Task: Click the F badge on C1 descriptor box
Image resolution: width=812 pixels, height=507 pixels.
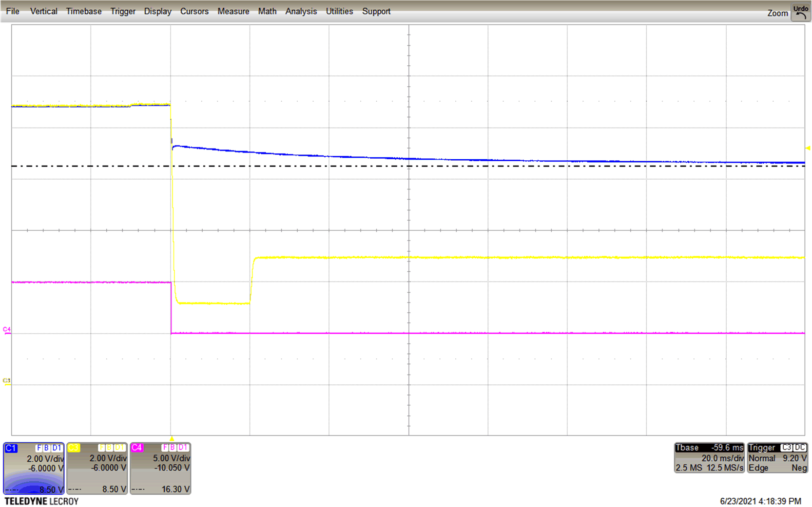Action: point(39,448)
